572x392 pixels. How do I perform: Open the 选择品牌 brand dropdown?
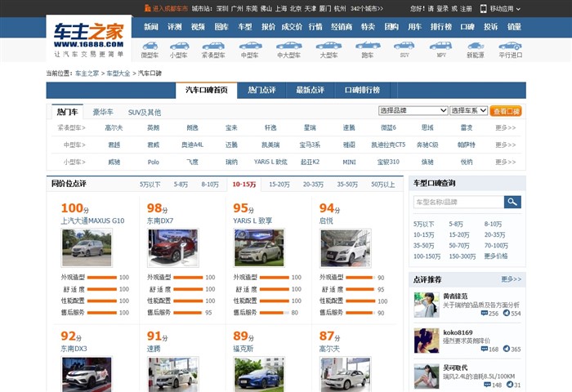pos(413,110)
